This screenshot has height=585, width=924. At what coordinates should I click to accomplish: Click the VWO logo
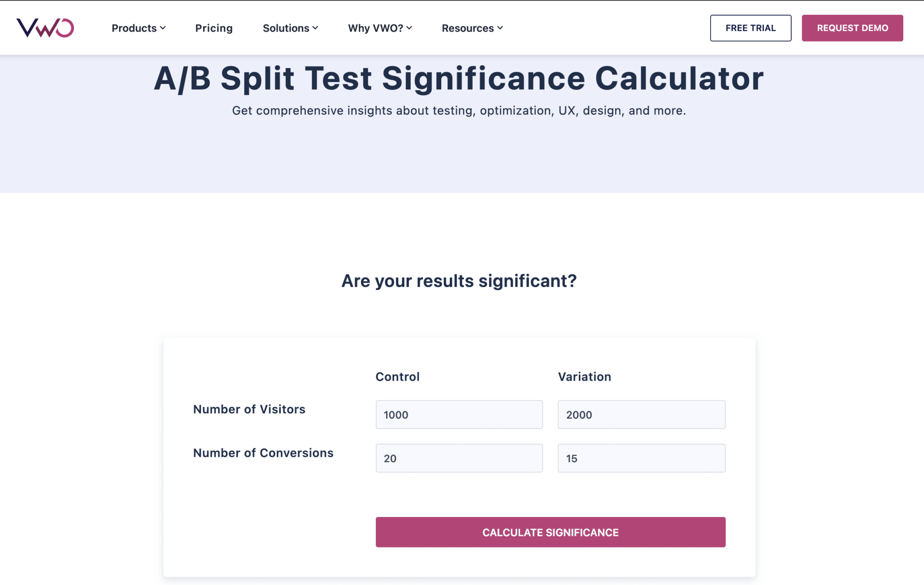[45, 28]
